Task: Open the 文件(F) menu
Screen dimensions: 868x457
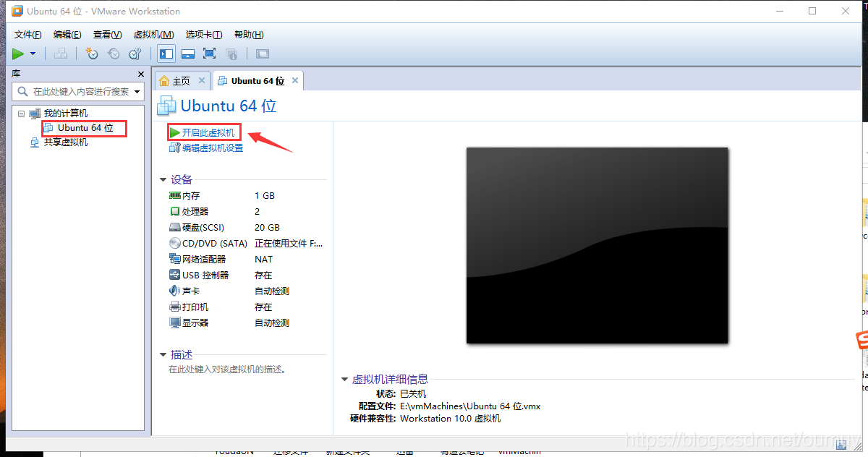Action: 28,35
